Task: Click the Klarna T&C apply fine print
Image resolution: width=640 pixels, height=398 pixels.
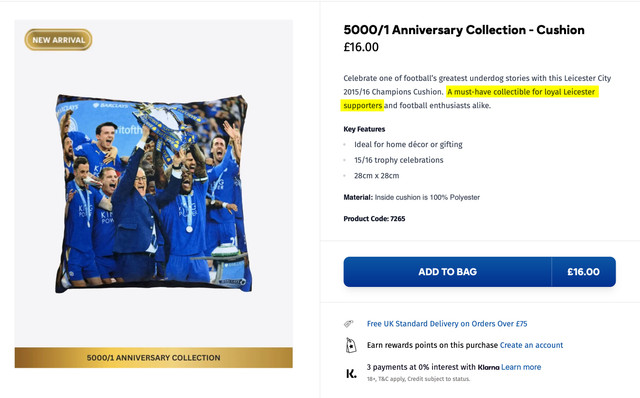Action: (x=418, y=379)
